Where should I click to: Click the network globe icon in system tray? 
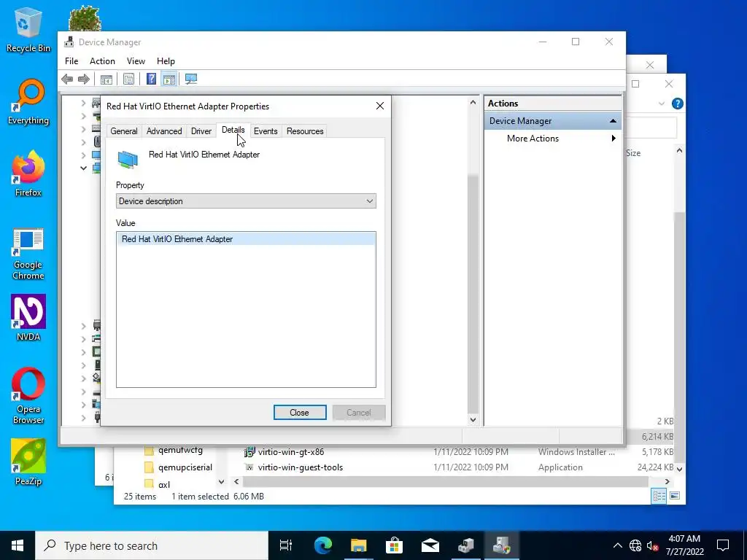pyautogui.click(x=635, y=545)
